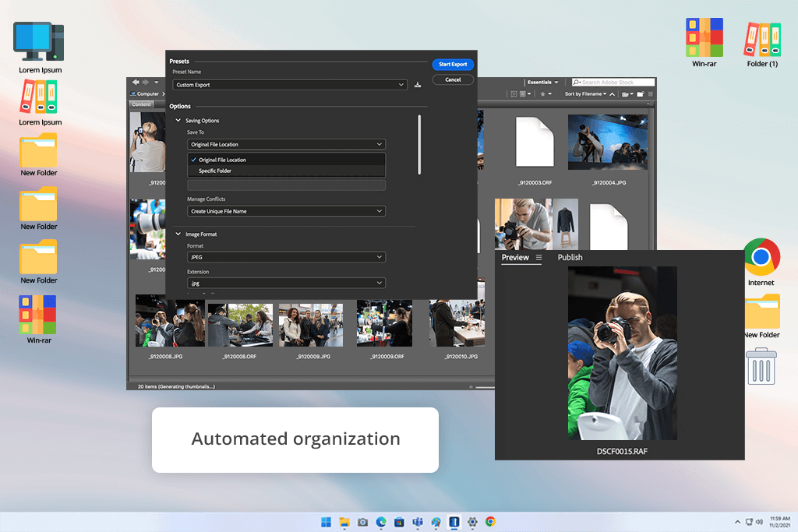Collapse the Saving Options section
The image size is (798, 532).
[x=178, y=121]
